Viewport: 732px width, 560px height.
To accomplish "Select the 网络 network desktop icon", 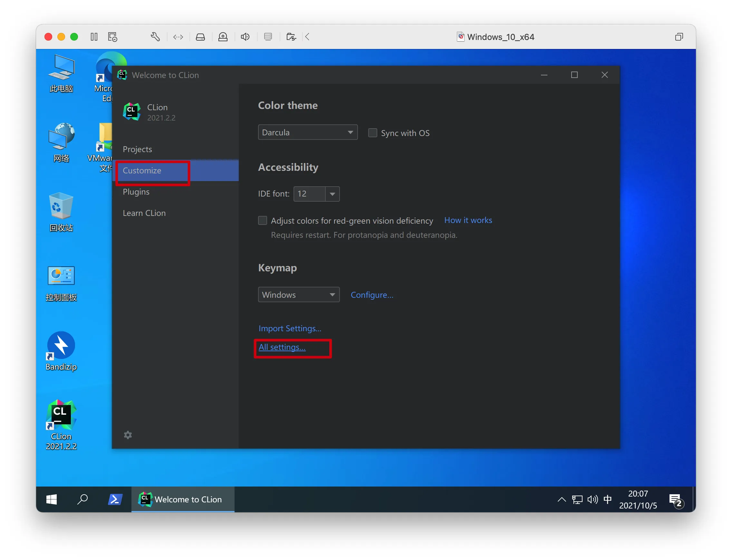I will (61, 143).
